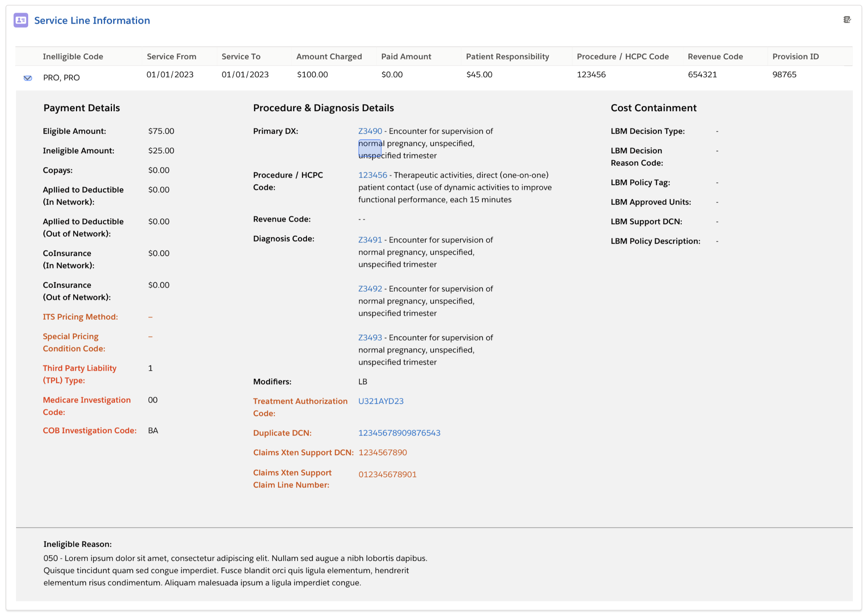Open primary diagnosis code Z3490 link
867x616 pixels.
[370, 131]
